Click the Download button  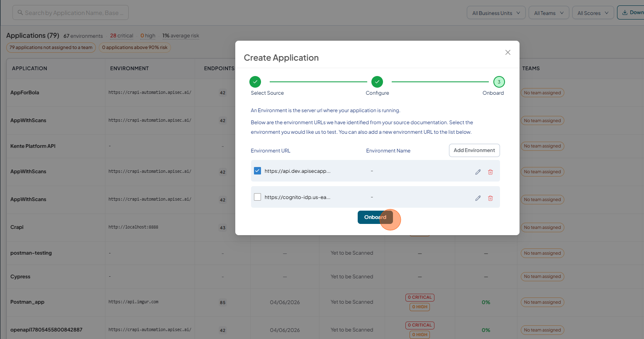pos(631,12)
